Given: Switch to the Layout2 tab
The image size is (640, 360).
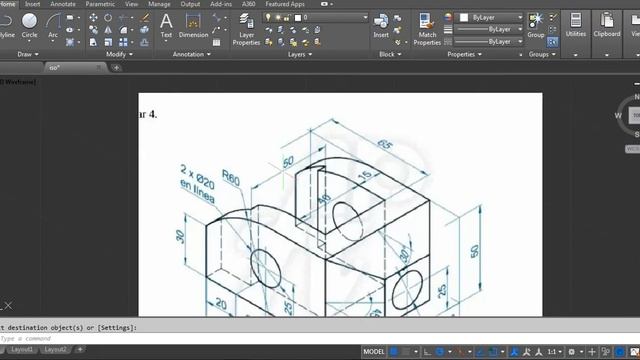Looking at the screenshot, I should pos(55,350).
